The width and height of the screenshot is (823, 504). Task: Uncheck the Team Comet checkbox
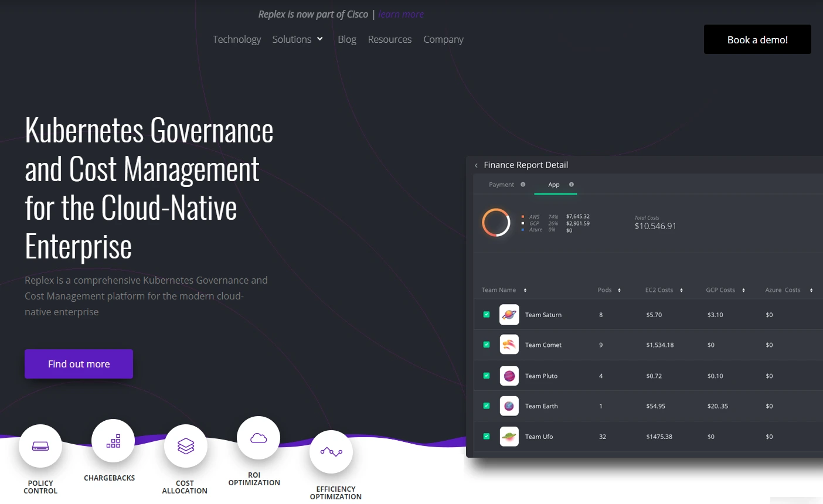point(486,344)
